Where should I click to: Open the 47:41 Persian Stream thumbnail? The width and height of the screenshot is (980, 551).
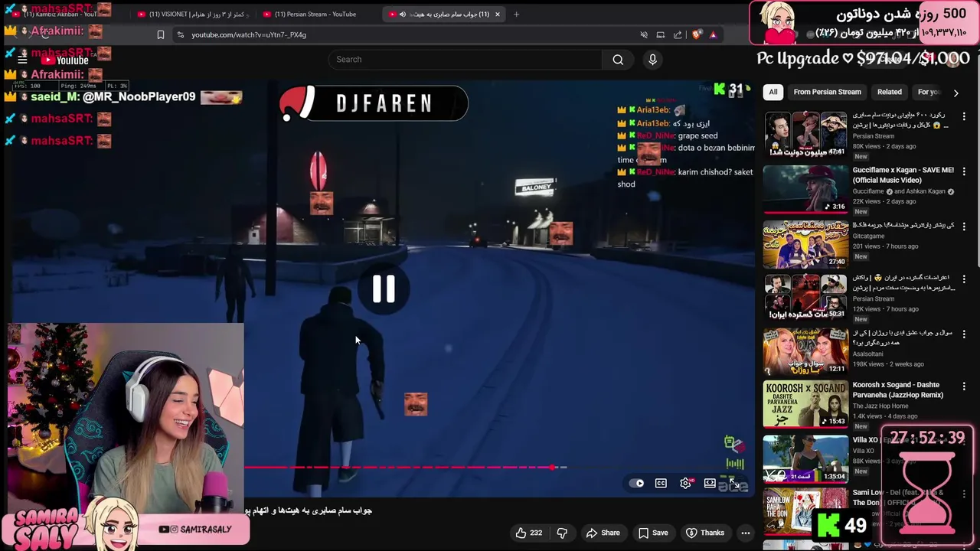click(805, 135)
